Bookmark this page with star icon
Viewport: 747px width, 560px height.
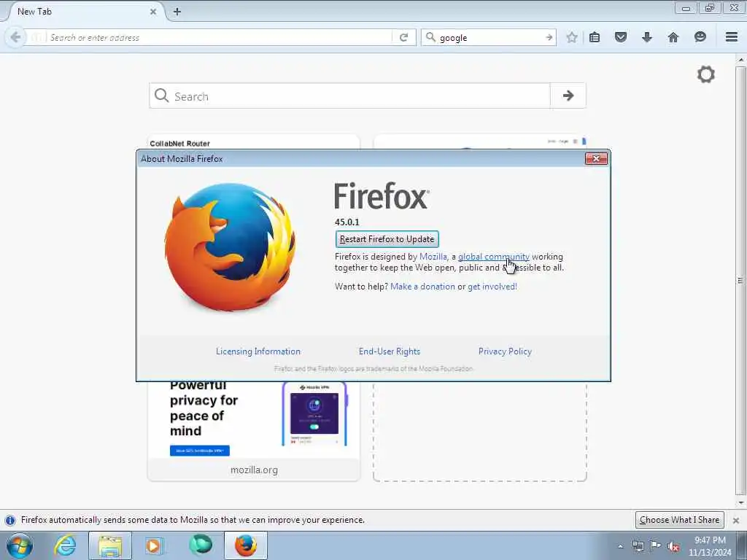[572, 37]
